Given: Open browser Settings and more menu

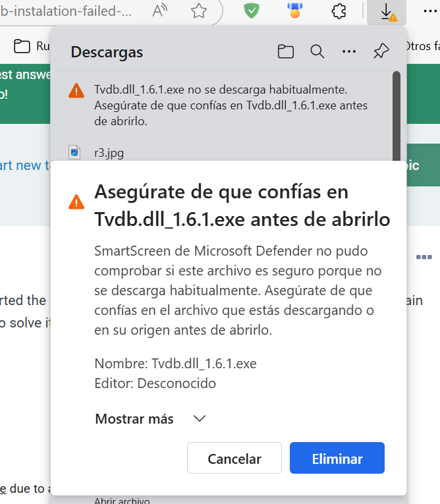Looking at the screenshot, I should click(430, 11).
